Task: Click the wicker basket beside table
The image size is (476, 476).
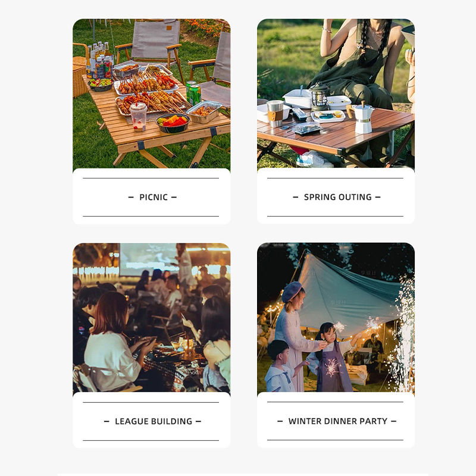Action: (x=80, y=77)
